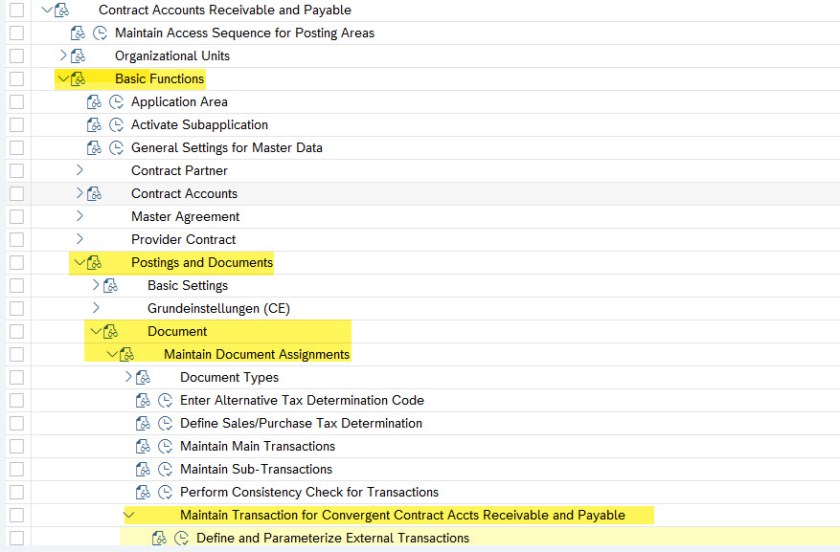Open documentation icon for General Settings for Master Data
Viewport: 840px width, 552px height.
point(95,148)
